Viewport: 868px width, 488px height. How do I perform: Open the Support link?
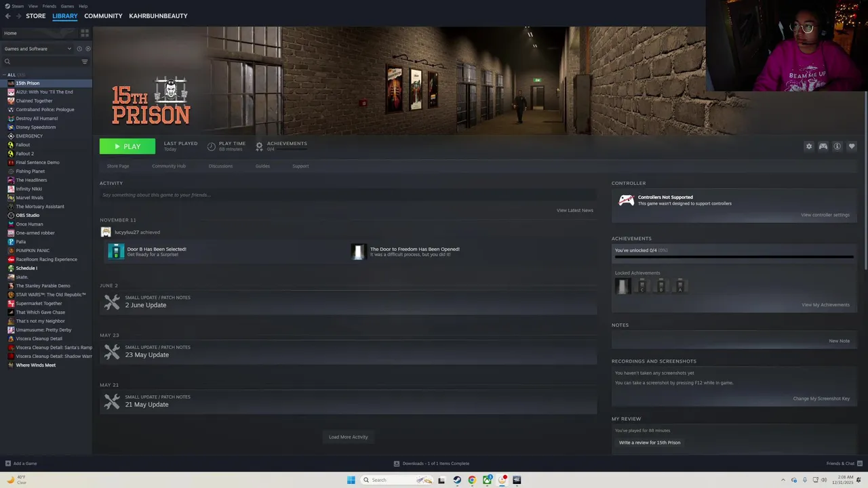click(300, 166)
